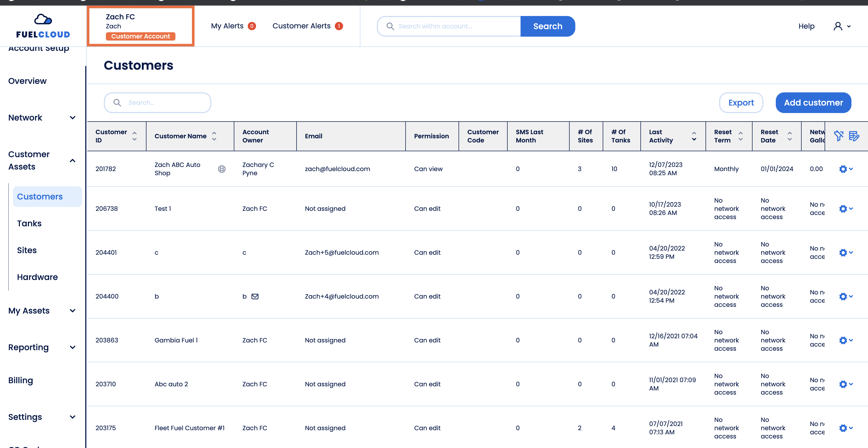This screenshot has height=448, width=868.
Task: Click customer name Fleet Fuel Customer #1
Action: 189,428
